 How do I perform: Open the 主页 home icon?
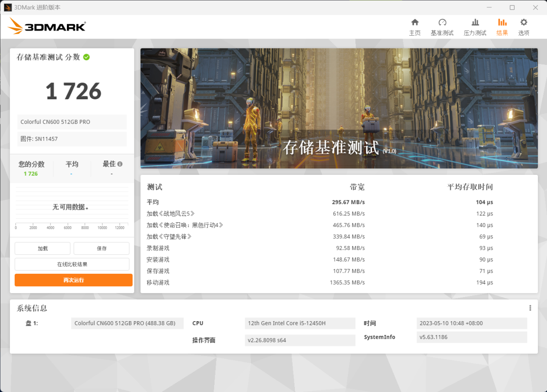(x=414, y=22)
